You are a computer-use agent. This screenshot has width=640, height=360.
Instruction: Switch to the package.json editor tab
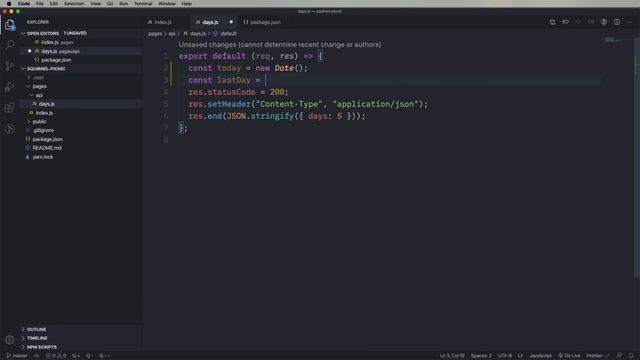coord(265,22)
